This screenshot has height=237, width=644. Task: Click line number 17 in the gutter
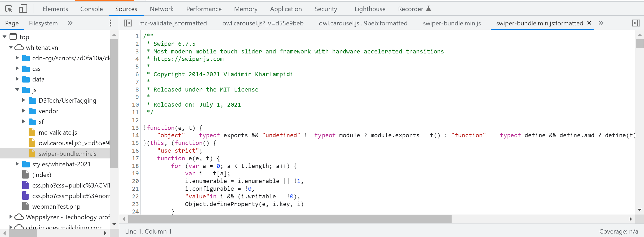135,158
